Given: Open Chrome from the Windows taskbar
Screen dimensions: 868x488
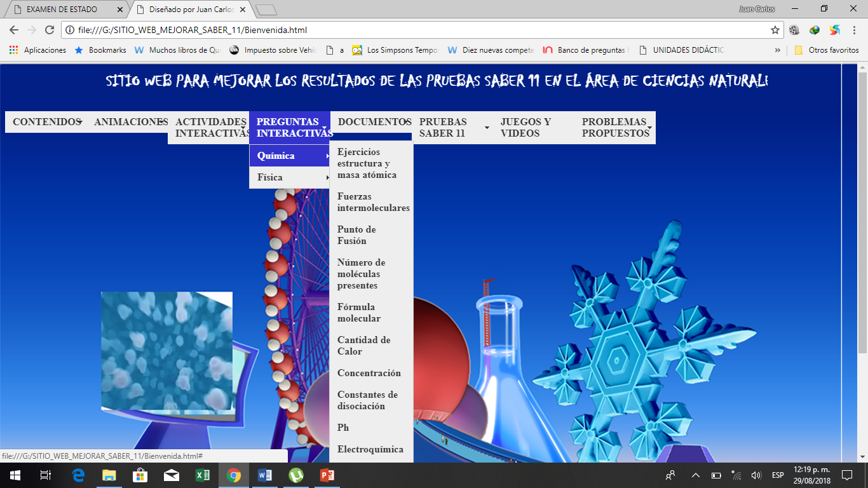Looking at the screenshot, I should (x=233, y=475).
